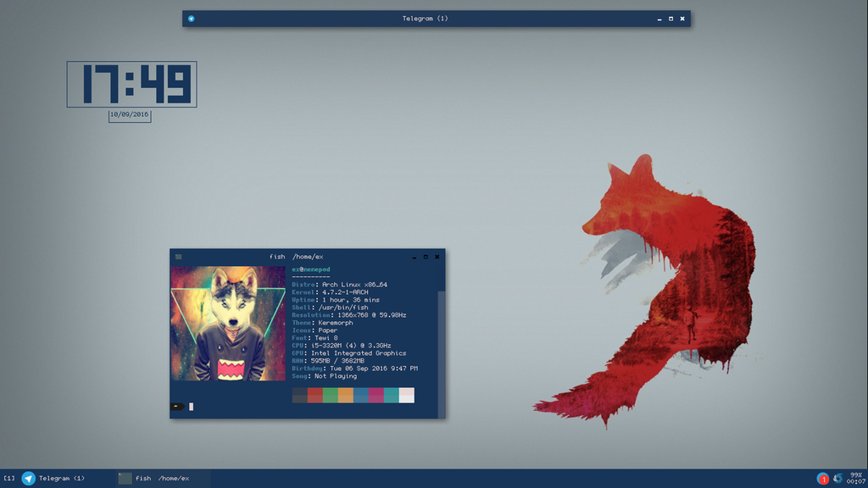Click the 'Icons: Paper' line
868x488 pixels.
pos(315,330)
